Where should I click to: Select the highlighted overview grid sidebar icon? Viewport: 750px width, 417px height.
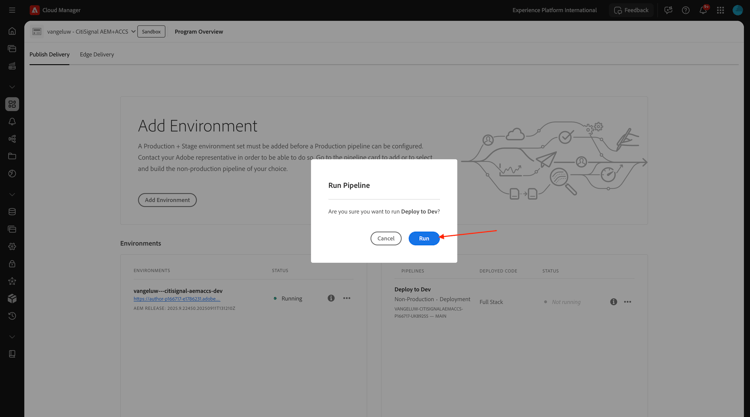coord(12,104)
